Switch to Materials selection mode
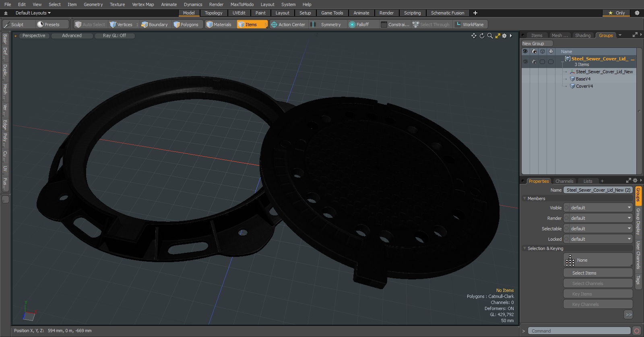The width and height of the screenshot is (644, 337). 219,25
